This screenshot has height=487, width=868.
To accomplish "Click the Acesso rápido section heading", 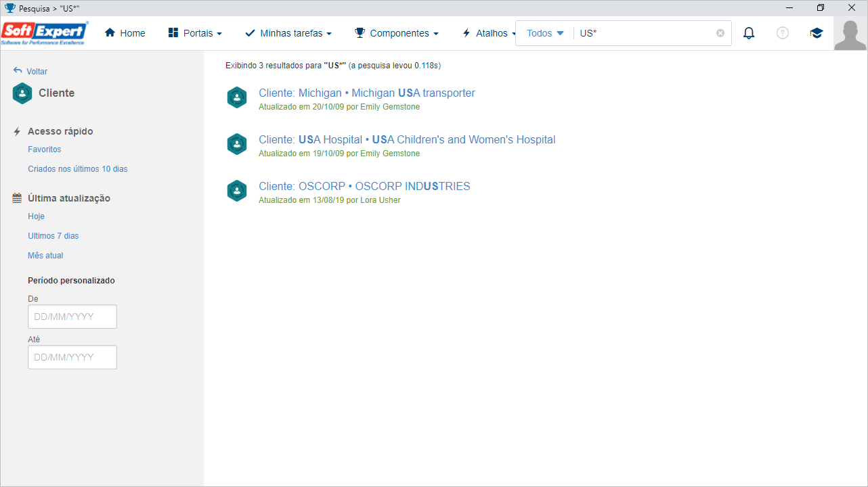I will (x=60, y=132).
